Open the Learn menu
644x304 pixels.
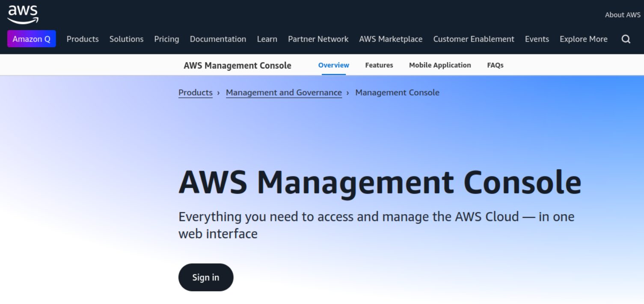[x=267, y=39]
